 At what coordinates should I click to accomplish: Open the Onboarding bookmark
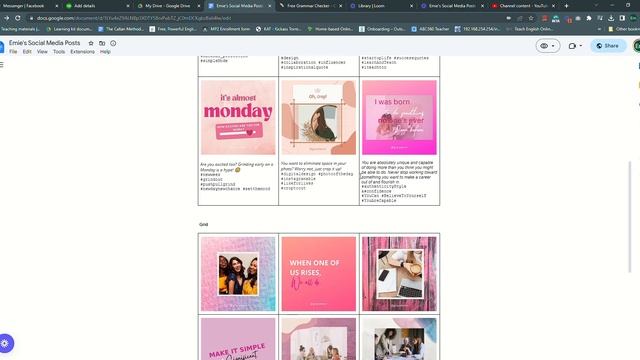[x=382, y=29]
